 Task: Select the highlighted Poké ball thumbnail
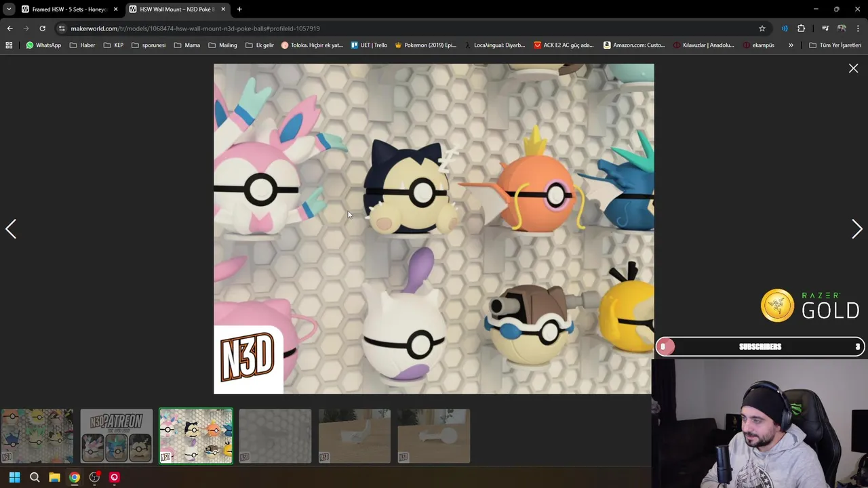[x=196, y=436]
